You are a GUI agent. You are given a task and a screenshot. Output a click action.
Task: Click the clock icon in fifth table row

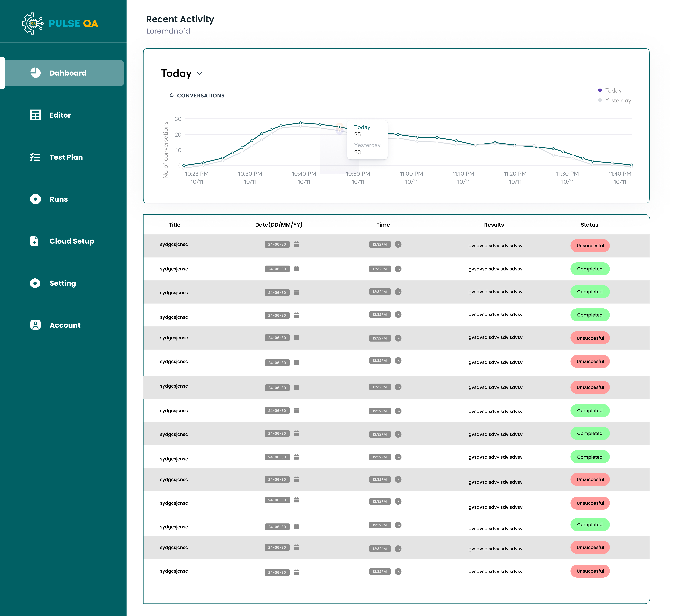tap(398, 338)
